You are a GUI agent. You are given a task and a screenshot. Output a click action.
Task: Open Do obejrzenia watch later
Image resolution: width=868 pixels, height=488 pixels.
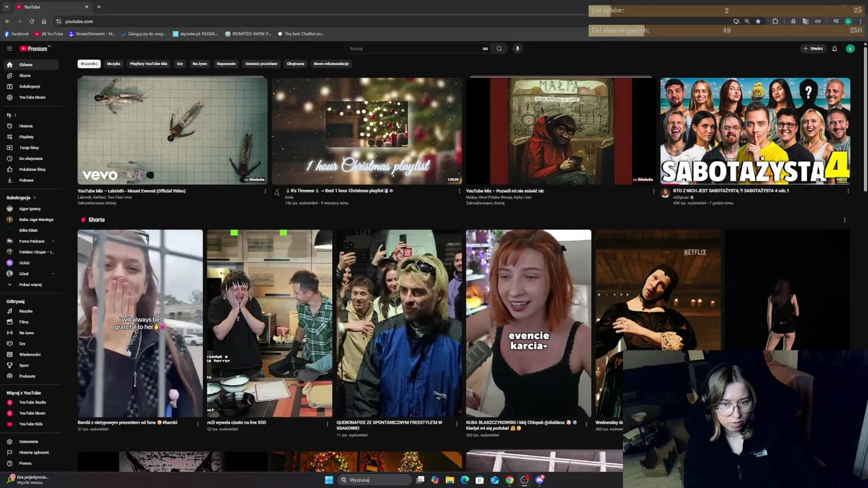(x=31, y=159)
